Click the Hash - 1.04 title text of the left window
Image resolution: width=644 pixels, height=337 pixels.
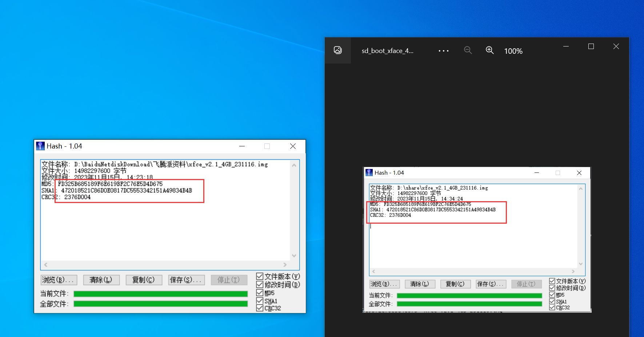[64, 146]
